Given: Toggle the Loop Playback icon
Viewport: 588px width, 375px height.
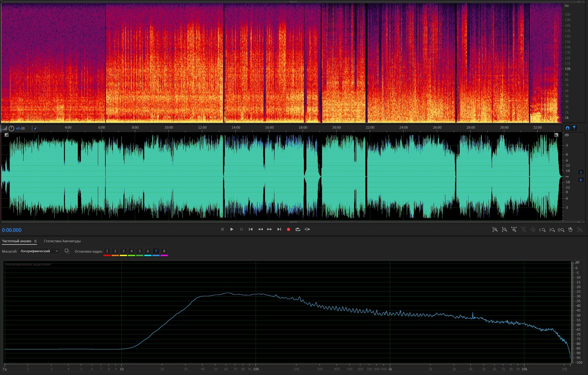Looking at the screenshot, I should (298, 229).
